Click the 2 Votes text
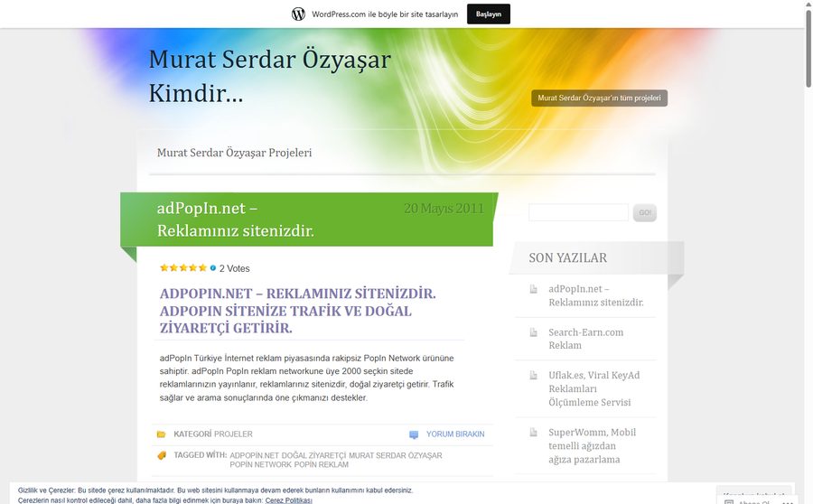This screenshot has width=813, height=504. (234, 268)
